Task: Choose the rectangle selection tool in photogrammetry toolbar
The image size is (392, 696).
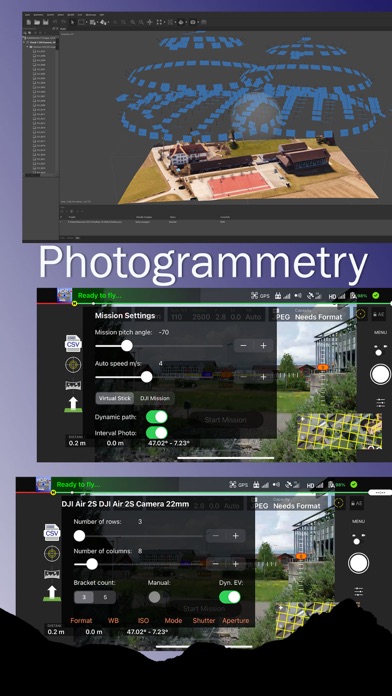Action: point(82,22)
